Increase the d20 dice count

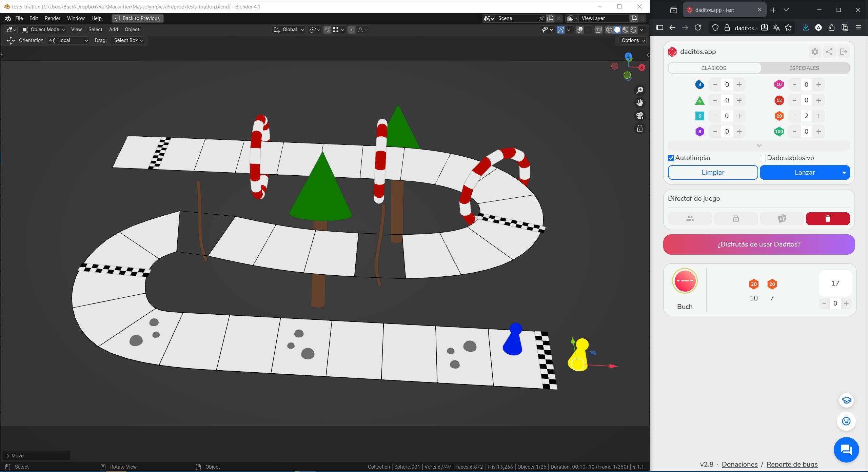coord(818,116)
